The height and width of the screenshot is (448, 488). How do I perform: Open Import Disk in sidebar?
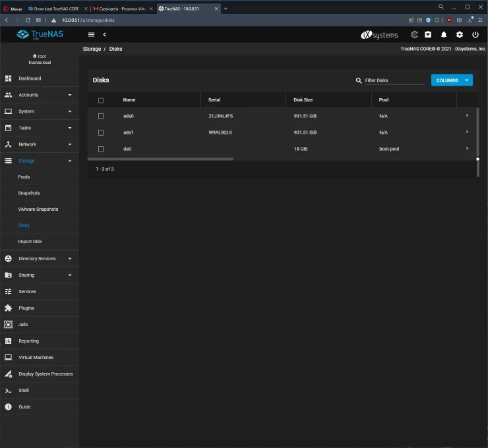pyautogui.click(x=30, y=242)
